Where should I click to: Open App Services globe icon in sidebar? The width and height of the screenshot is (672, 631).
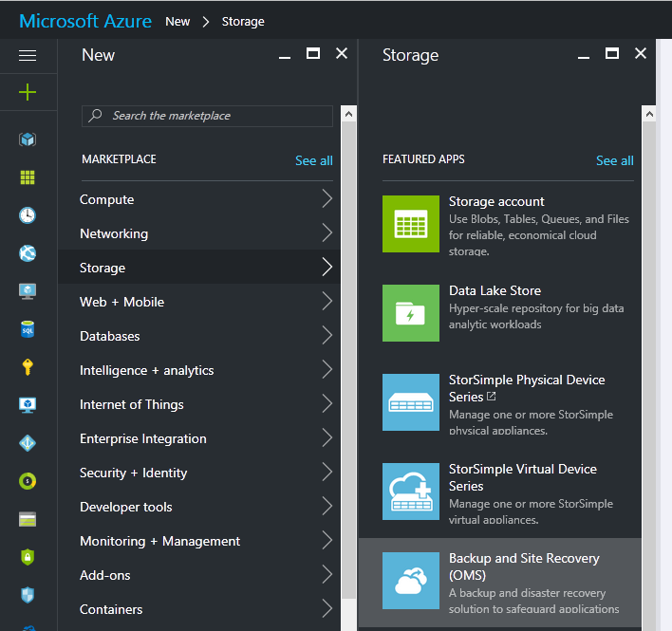coord(28,253)
